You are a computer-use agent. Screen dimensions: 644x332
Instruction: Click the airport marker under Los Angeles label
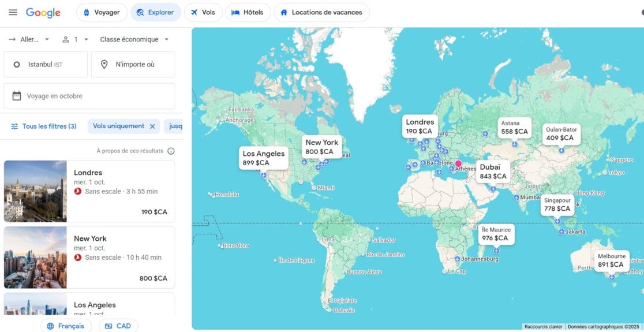click(264, 176)
